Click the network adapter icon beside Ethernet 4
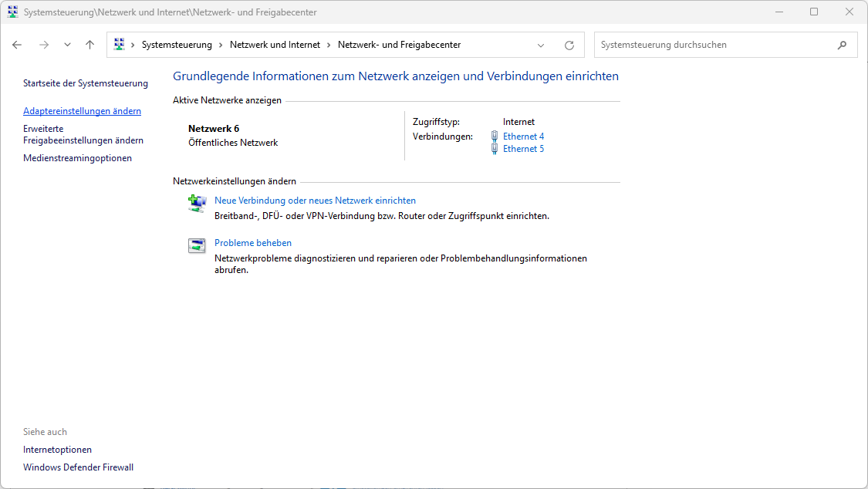Viewport: 868px width, 489px height. coord(495,137)
